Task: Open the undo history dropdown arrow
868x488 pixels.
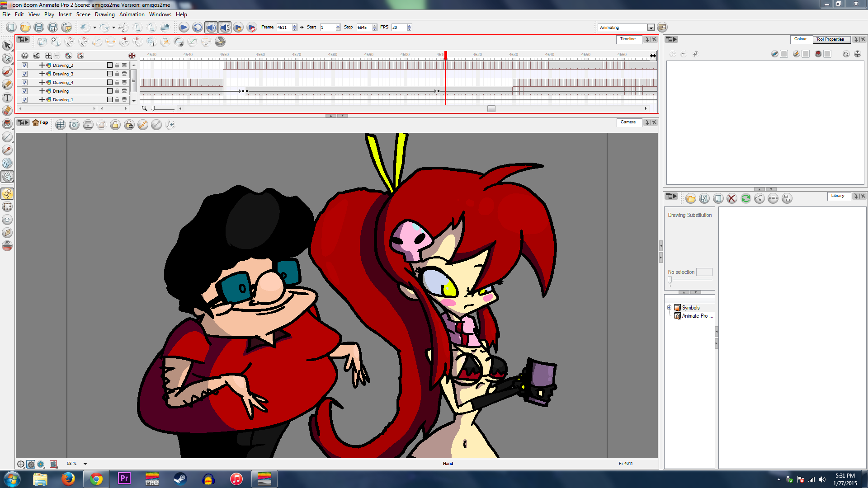Action: 94,28
